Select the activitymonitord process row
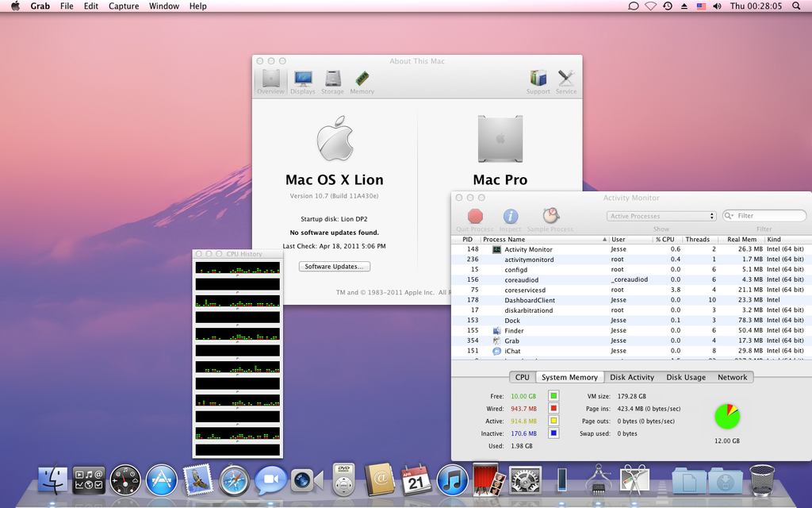This screenshot has width=812, height=508. click(631, 260)
